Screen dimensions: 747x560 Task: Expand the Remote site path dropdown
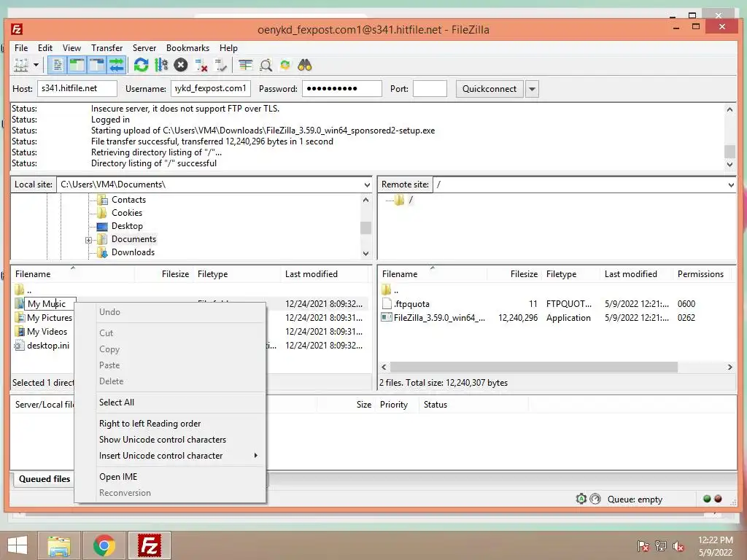pyautogui.click(x=731, y=184)
